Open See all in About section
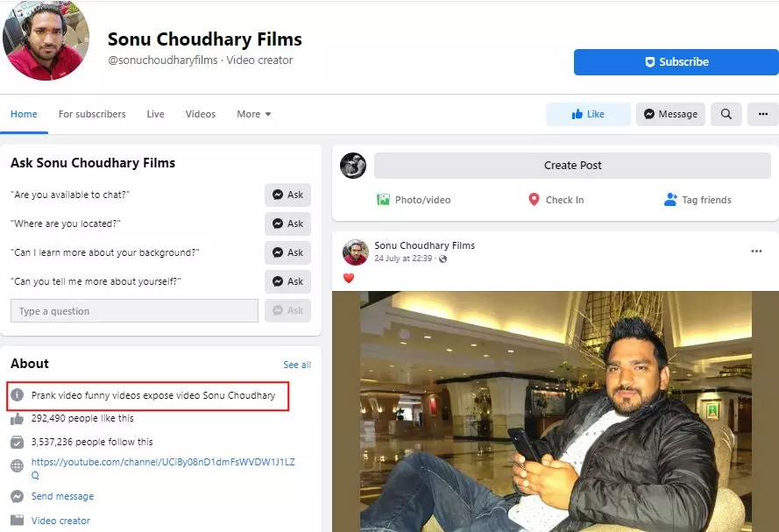This screenshot has width=779, height=532. click(x=297, y=365)
